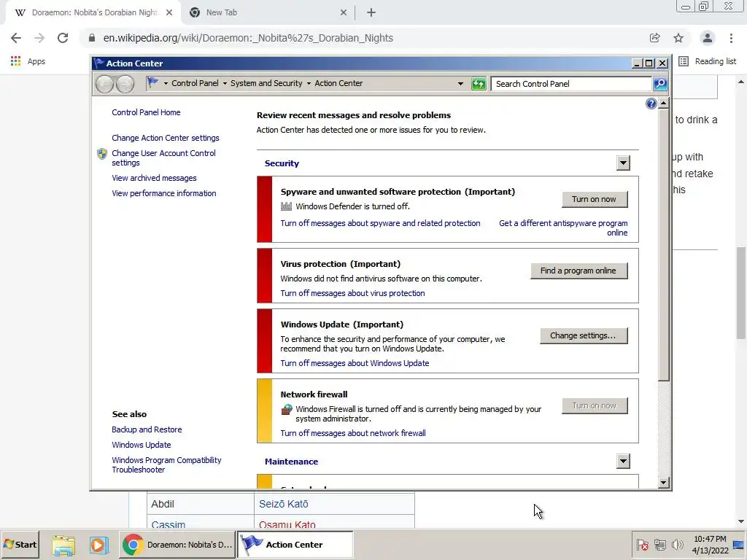The width and height of the screenshot is (747, 560).
Task: Click the Action Center scrollbar up arrow
Action: (x=664, y=103)
